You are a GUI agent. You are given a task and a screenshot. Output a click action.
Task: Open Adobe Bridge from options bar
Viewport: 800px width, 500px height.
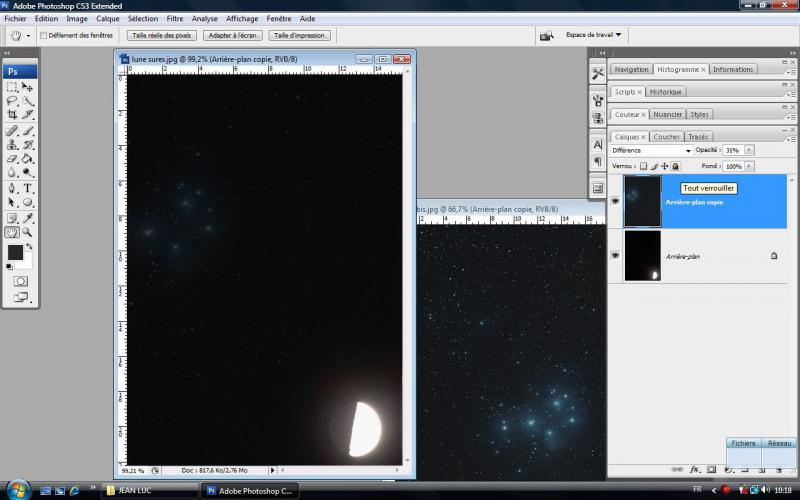(x=546, y=36)
